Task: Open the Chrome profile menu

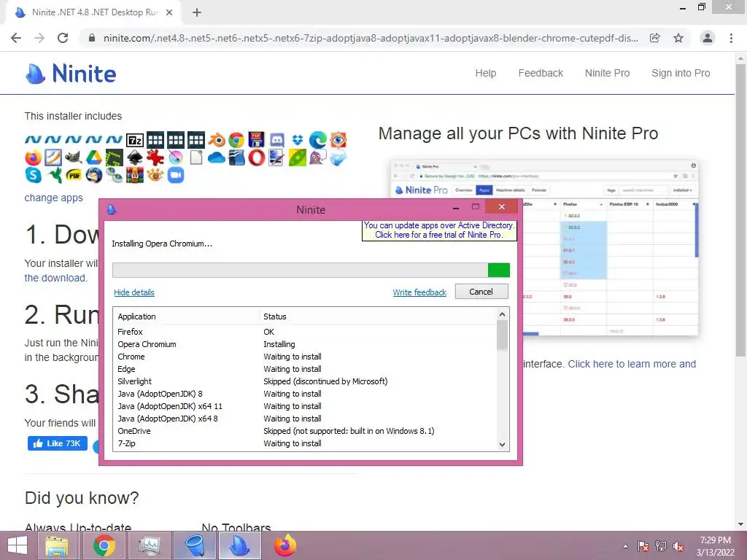Action: 708,38
